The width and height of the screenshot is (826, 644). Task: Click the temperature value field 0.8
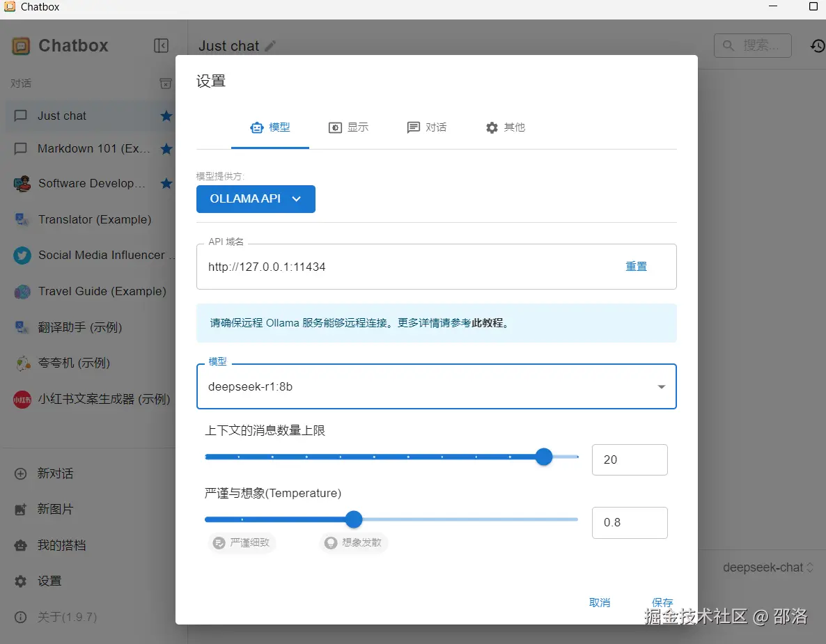630,522
